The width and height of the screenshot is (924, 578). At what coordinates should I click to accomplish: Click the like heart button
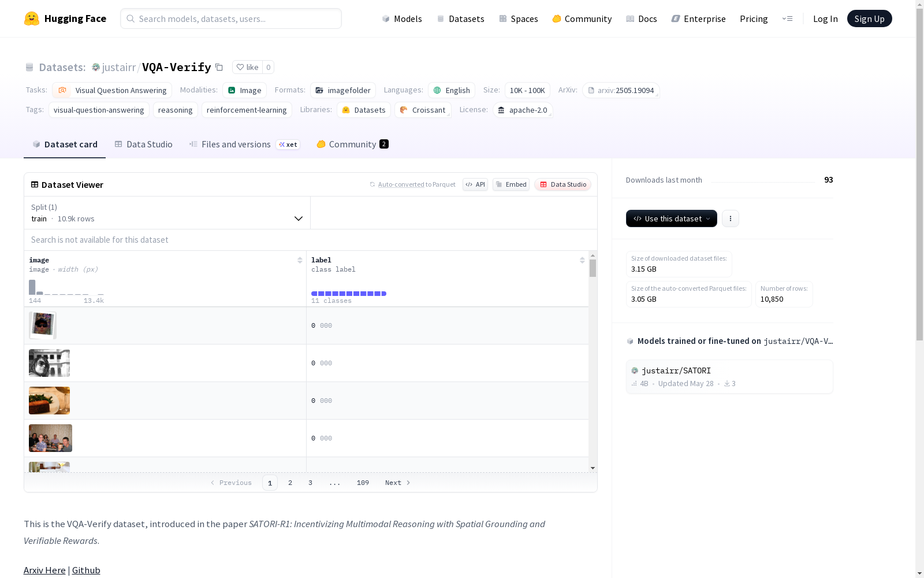click(247, 67)
